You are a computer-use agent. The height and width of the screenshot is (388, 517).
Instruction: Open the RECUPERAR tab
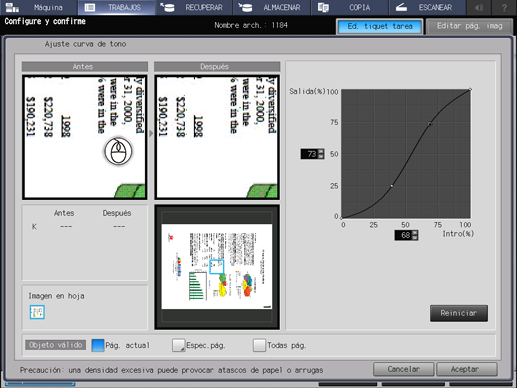click(194, 7)
